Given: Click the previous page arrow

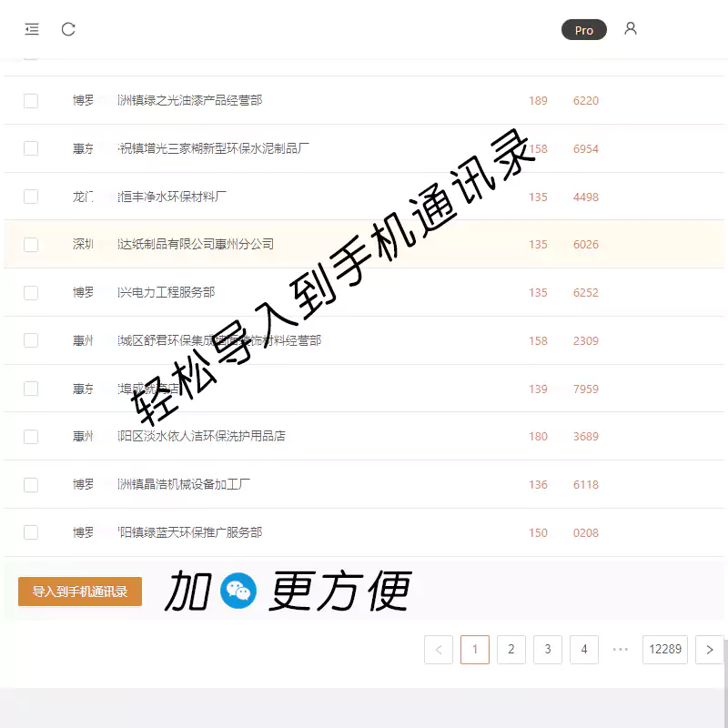Looking at the screenshot, I should pyautogui.click(x=439, y=649).
